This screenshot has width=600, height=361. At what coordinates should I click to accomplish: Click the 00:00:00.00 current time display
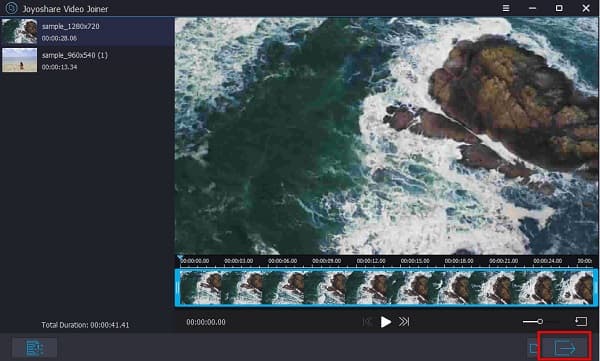pyautogui.click(x=206, y=322)
